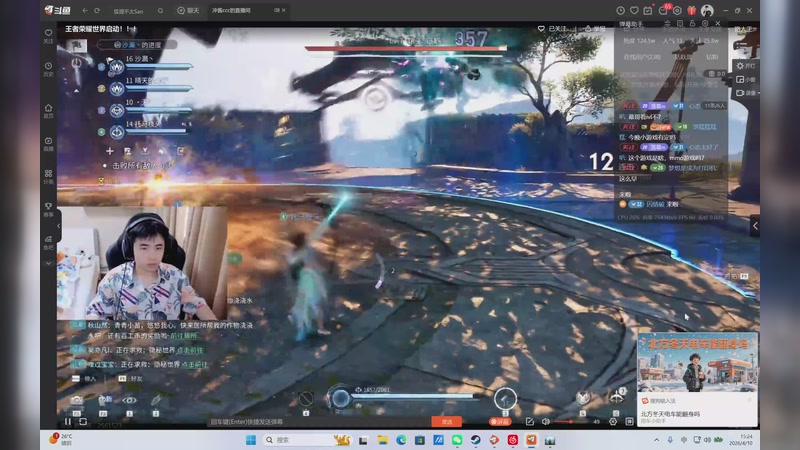800x450 pixels.
Task: Pause the live stream playback
Action: tap(68, 421)
